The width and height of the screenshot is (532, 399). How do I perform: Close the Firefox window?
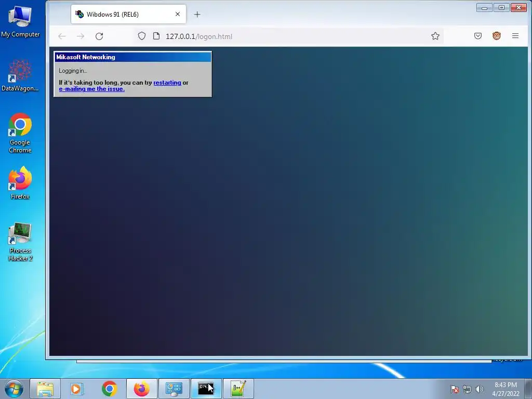(519, 7)
